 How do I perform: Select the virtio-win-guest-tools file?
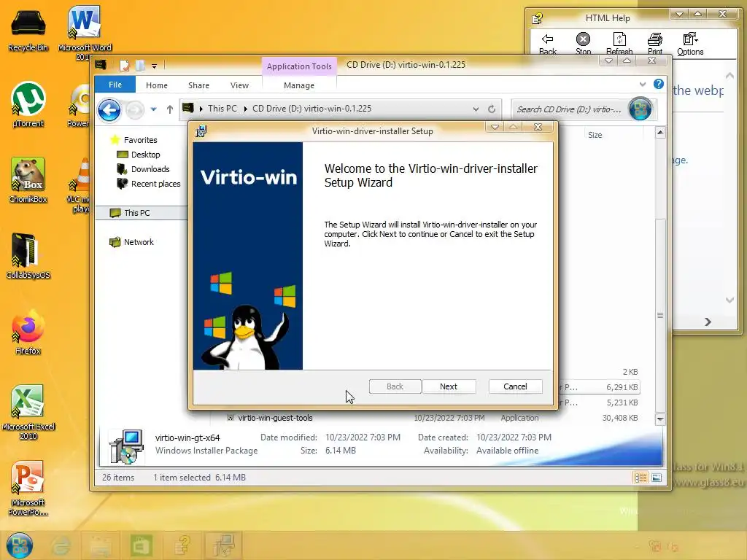click(275, 418)
